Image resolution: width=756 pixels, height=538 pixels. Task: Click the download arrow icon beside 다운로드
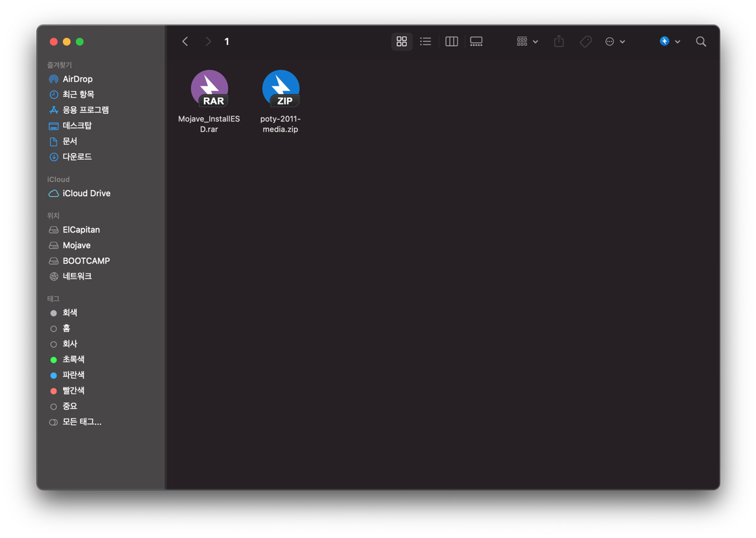(53, 157)
